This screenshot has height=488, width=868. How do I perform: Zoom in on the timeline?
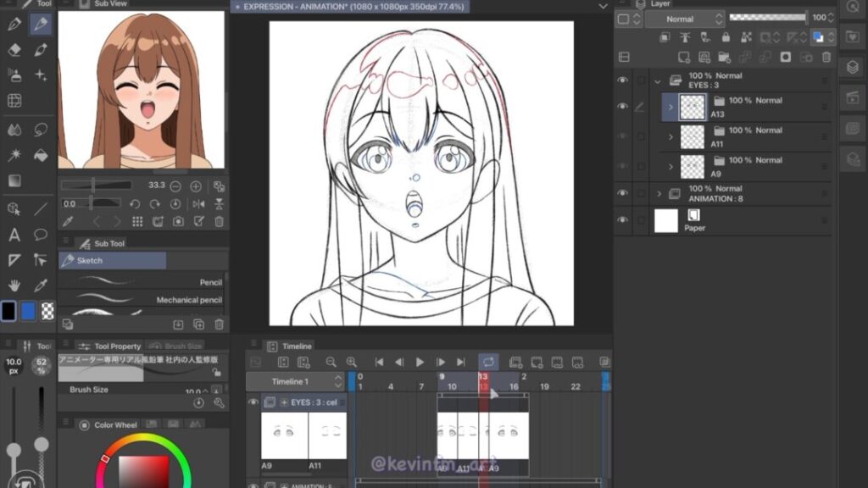click(x=351, y=362)
